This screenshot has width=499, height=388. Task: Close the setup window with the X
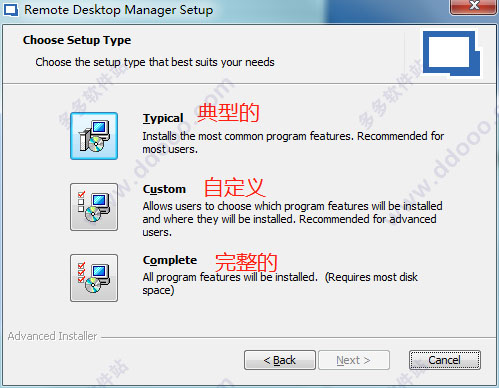(x=473, y=7)
